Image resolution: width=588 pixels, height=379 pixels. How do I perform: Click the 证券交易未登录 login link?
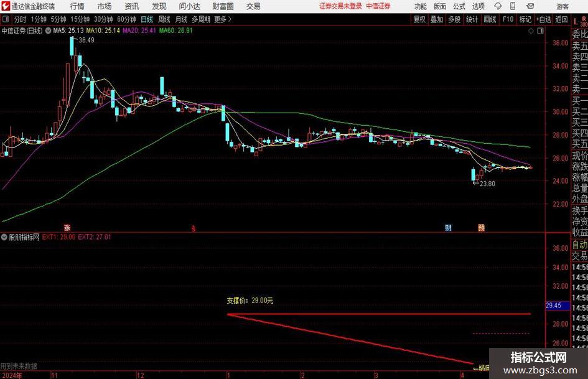tap(340, 6)
